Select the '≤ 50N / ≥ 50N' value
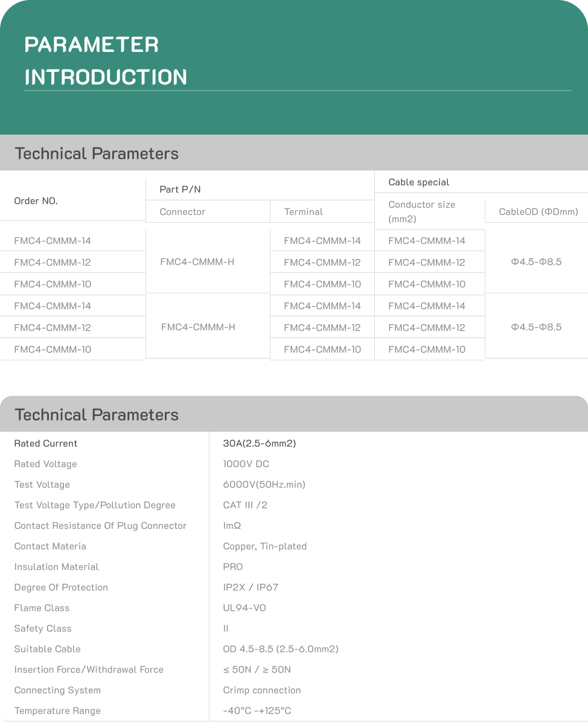Viewport: 588px width, 722px height. tap(257, 669)
